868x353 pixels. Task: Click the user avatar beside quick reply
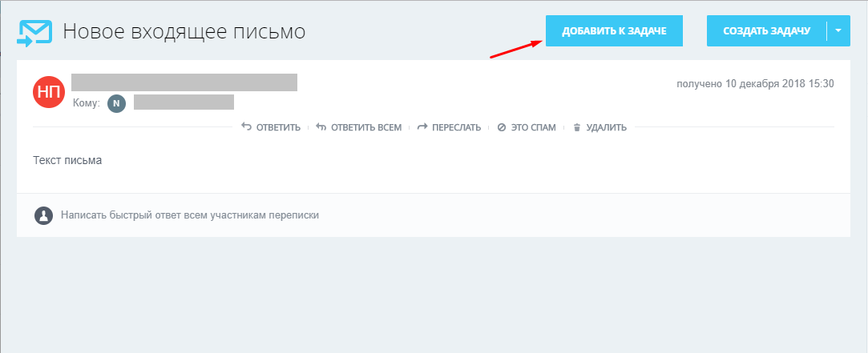(x=43, y=215)
